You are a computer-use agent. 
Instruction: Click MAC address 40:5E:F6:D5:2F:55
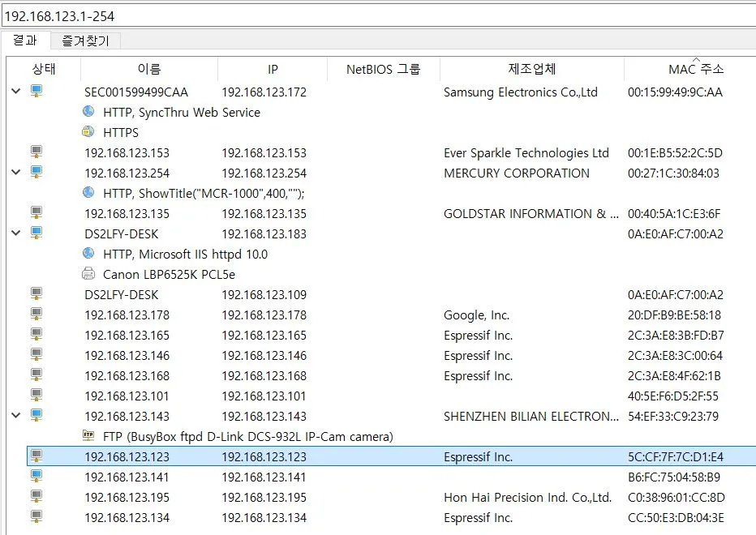[x=672, y=396]
